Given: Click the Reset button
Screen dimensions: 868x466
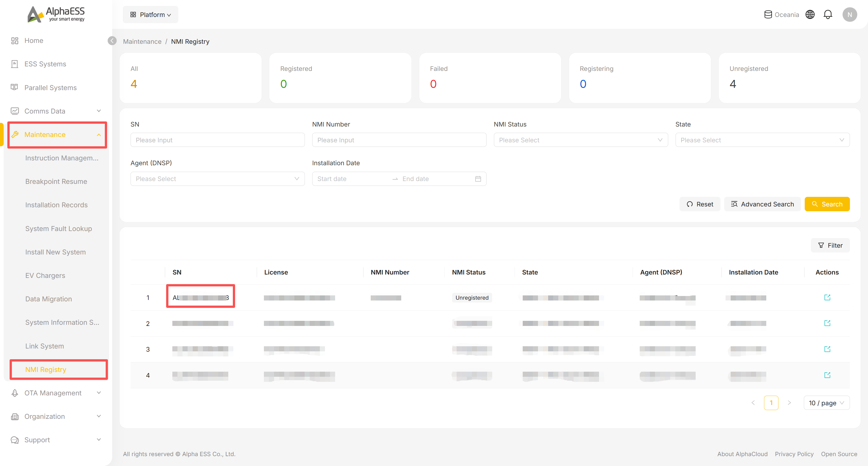Looking at the screenshot, I should pyautogui.click(x=700, y=204).
